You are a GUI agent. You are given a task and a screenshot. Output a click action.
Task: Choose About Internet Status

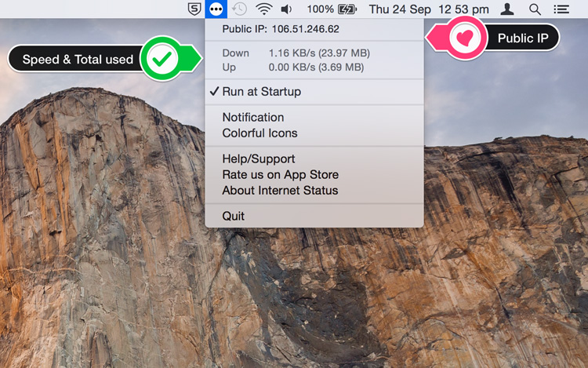(x=280, y=191)
